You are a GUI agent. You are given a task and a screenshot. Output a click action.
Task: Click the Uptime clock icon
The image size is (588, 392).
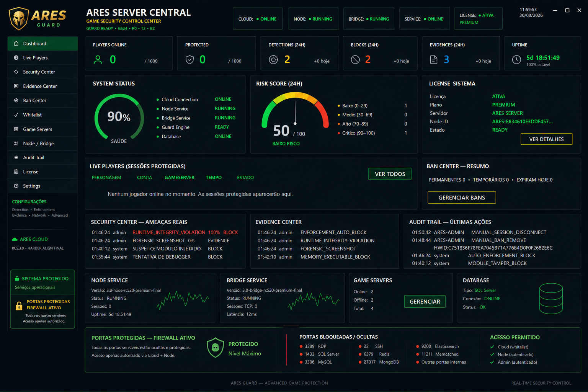click(x=516, y=60)
